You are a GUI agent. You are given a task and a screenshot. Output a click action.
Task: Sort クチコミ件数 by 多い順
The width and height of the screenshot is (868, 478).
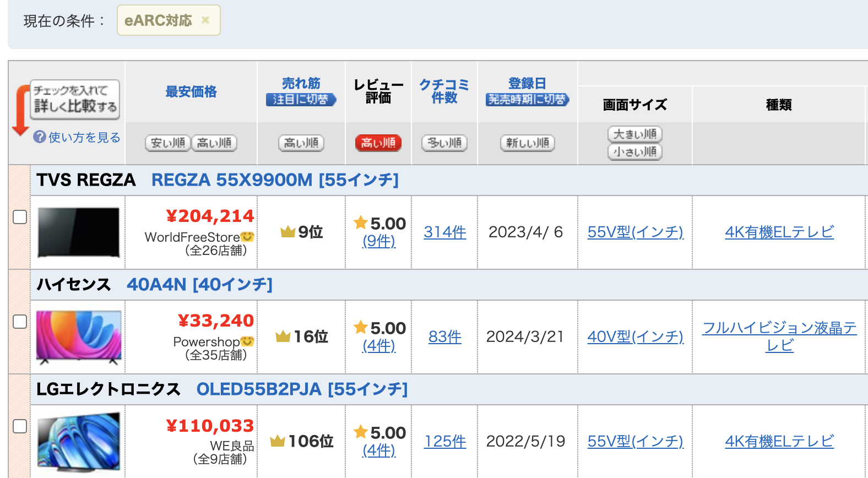pos(444,143)
